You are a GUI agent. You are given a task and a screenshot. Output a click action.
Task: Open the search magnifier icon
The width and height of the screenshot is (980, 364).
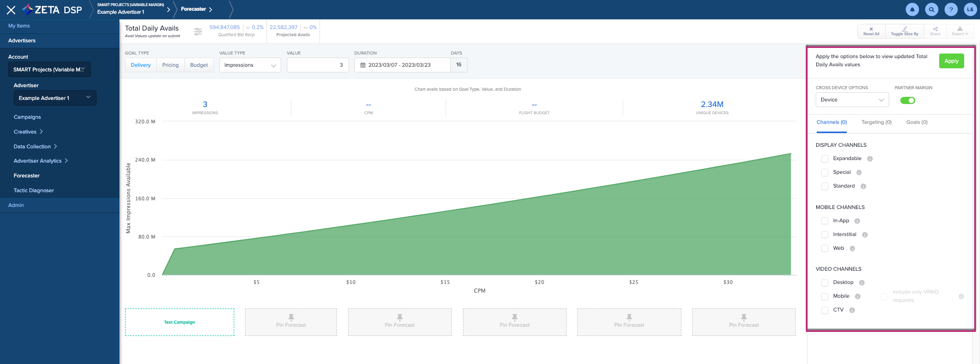point(932,10)
